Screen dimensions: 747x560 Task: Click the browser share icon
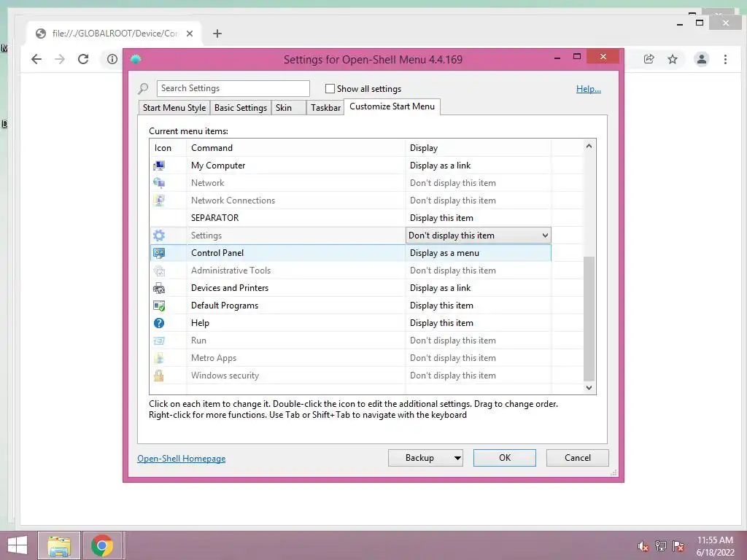click(x=649, y=59)
